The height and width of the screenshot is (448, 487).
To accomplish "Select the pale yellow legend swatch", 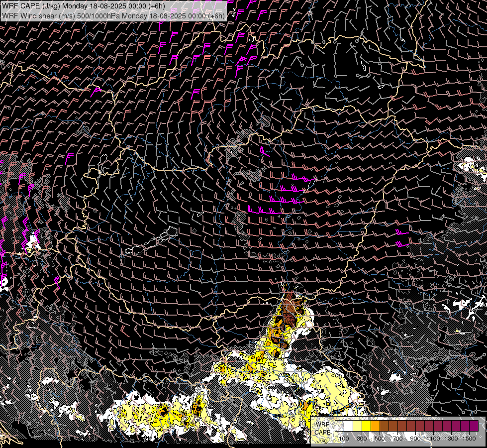I will point(358,426).
